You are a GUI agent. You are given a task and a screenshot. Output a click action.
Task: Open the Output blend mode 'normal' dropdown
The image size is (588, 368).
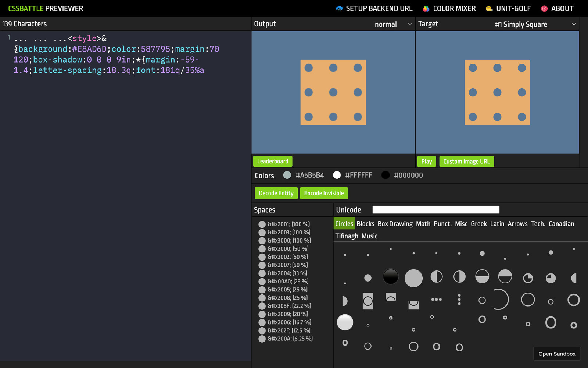393,24
